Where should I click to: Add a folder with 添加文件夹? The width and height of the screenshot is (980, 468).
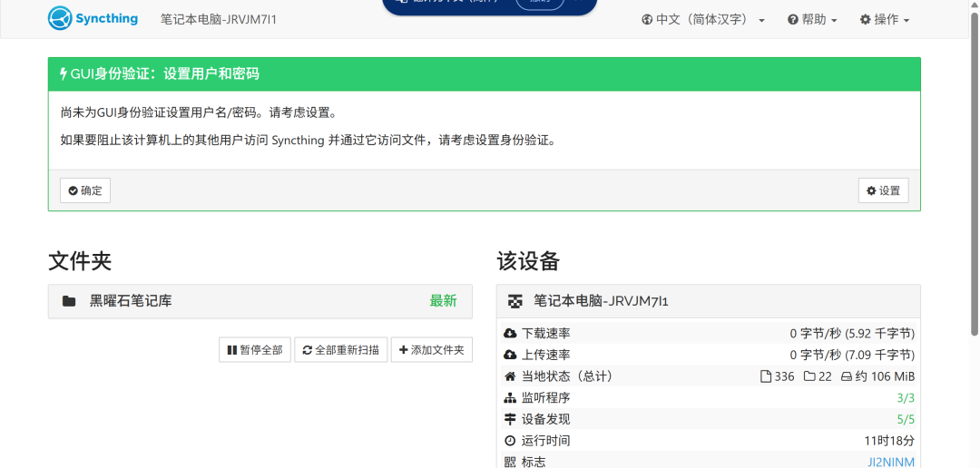pos(432,350)
